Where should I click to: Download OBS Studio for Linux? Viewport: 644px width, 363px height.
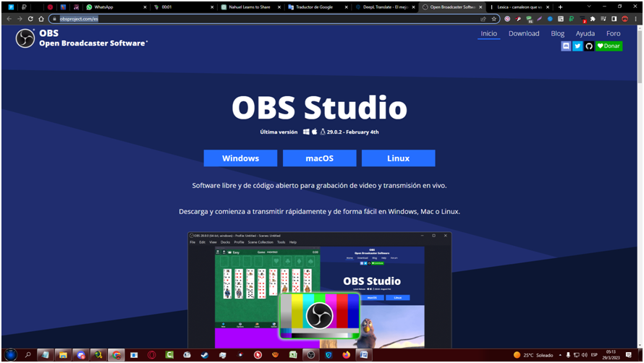point(399,158)
